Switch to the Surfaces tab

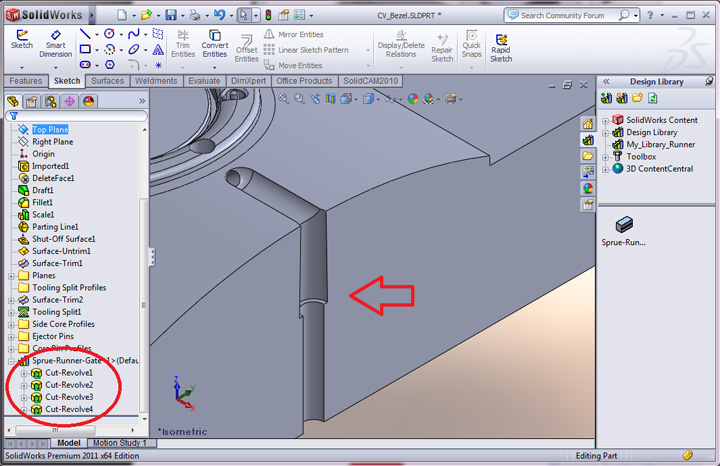pos(107,81)
